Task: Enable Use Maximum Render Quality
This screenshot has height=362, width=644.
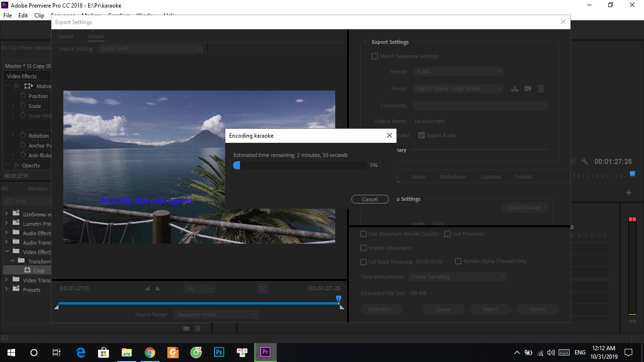Action: 363,234
